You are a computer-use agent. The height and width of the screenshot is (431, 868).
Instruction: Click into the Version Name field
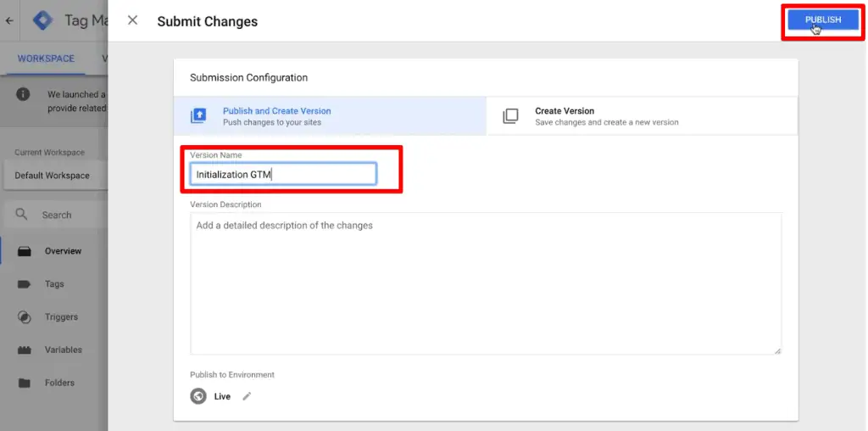click(x=283, y=174)
